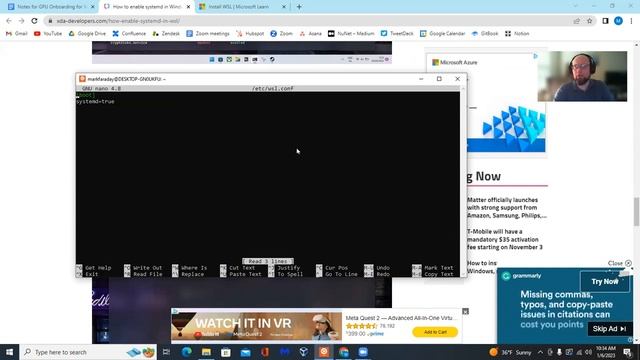This screenshot has height=360, width=640.
Task: Open the Confluence bookmark
Action: 129,33
